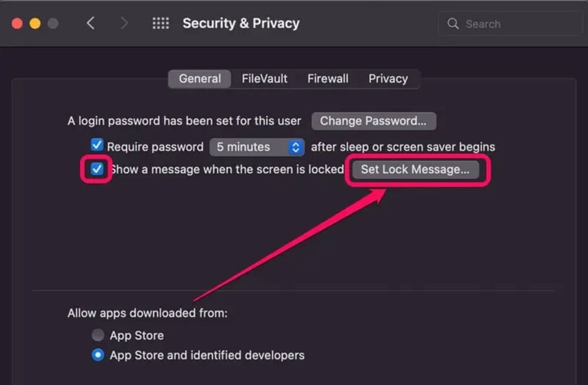Go back with the left chevron arrow
This screenshot has width=588, height=385.
click(x=90, y=23)
